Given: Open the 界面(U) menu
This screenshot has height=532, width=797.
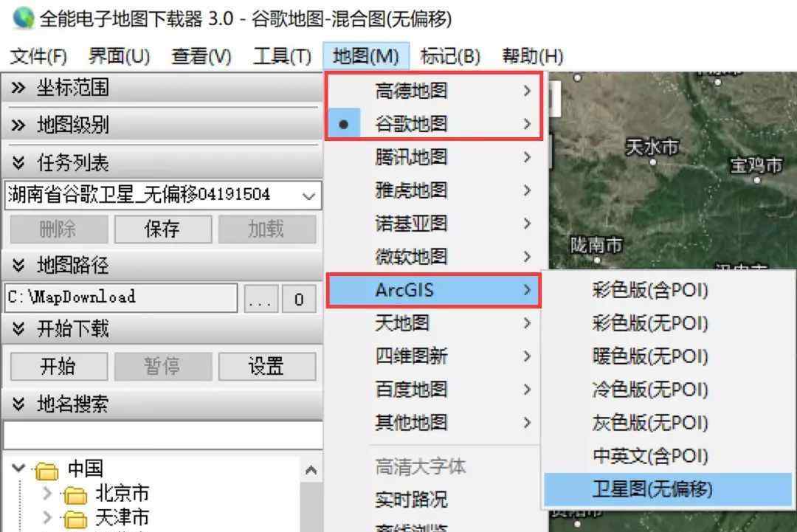Looking at the screenshot, I should coord(119,56).
